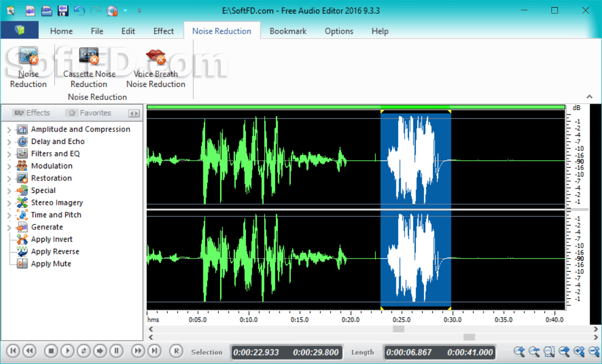Click the upper horizontal scrollbar thumb
Screen dimensions: 602x364
[x=398, y=329]
